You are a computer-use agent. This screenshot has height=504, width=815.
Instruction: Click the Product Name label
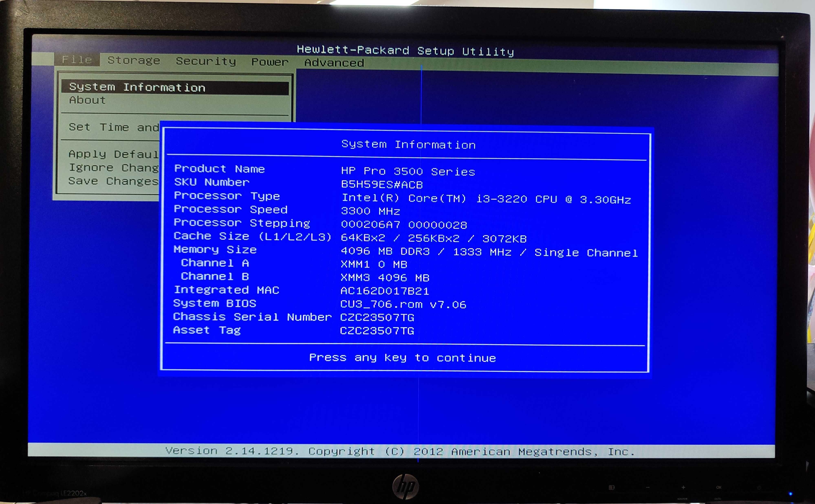click(219, 169)
